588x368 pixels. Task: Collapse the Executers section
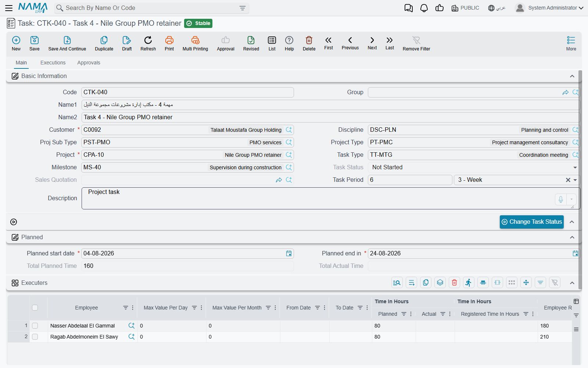[x=572, y=283]
